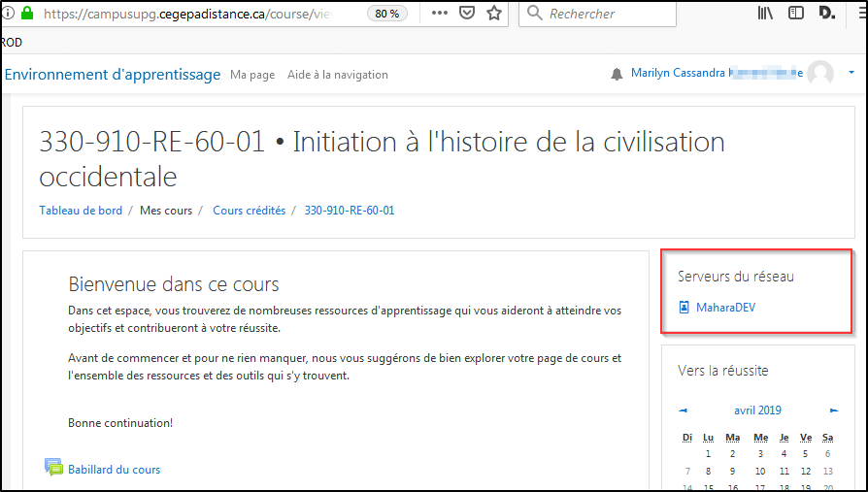Image resolution: width=868 pixels, height=492 pixels.
Task: Click the 80 % zoom level indicator
Action: pyautogui.click(x=386, y=14)
